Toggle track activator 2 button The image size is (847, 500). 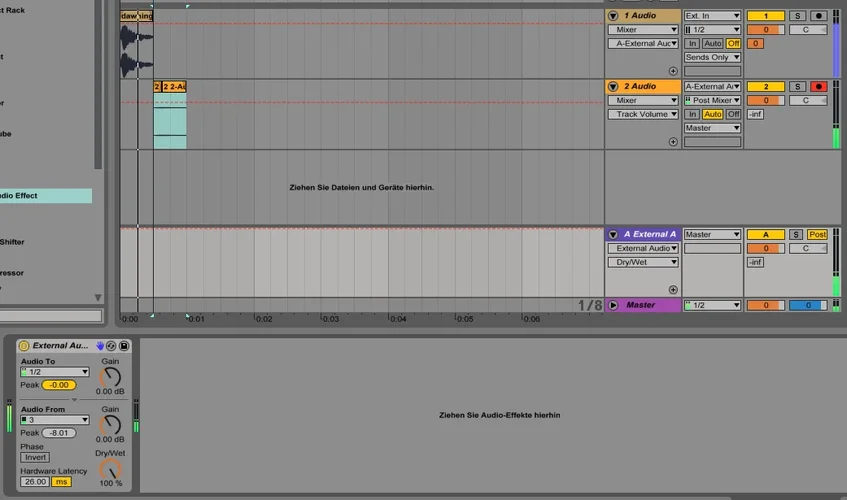click(765, 86)
